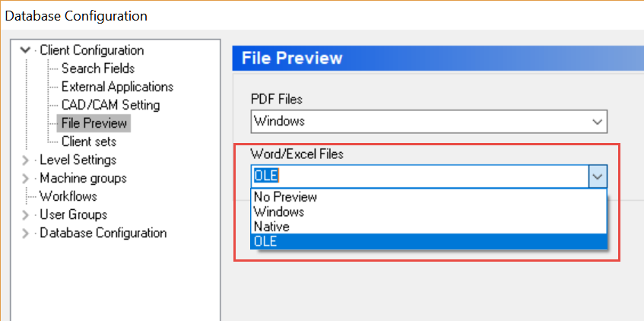Image resolution: width=644 pixels, height=321 pixels.
Task: Choose Native from the dropdown list
Action: [429, 227]
